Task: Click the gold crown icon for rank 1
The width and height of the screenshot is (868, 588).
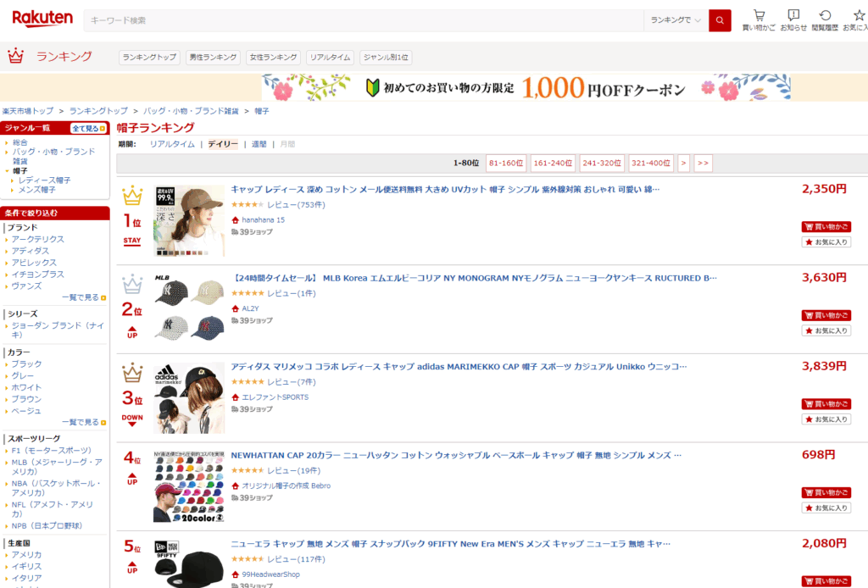Action: point(132,196)
